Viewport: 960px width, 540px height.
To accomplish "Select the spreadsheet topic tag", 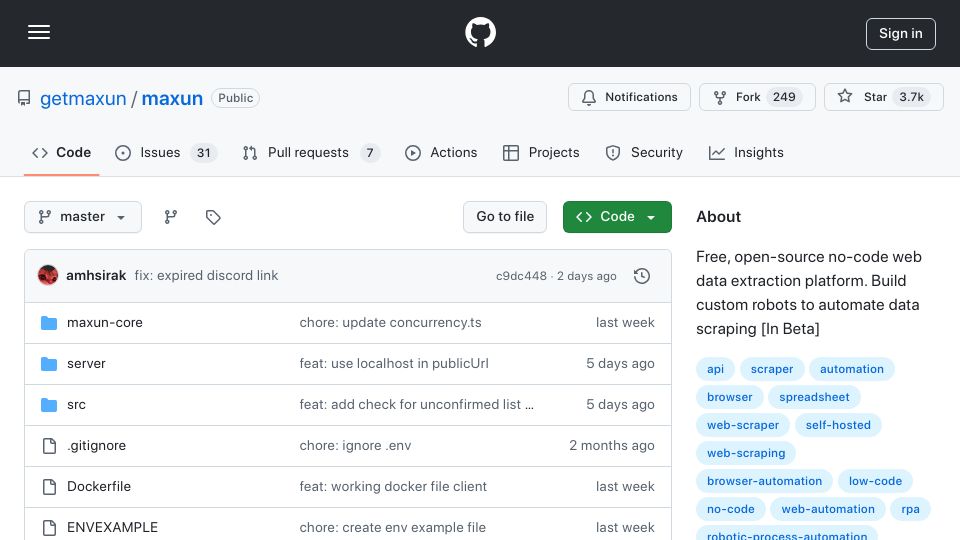I will coord(814,397).
